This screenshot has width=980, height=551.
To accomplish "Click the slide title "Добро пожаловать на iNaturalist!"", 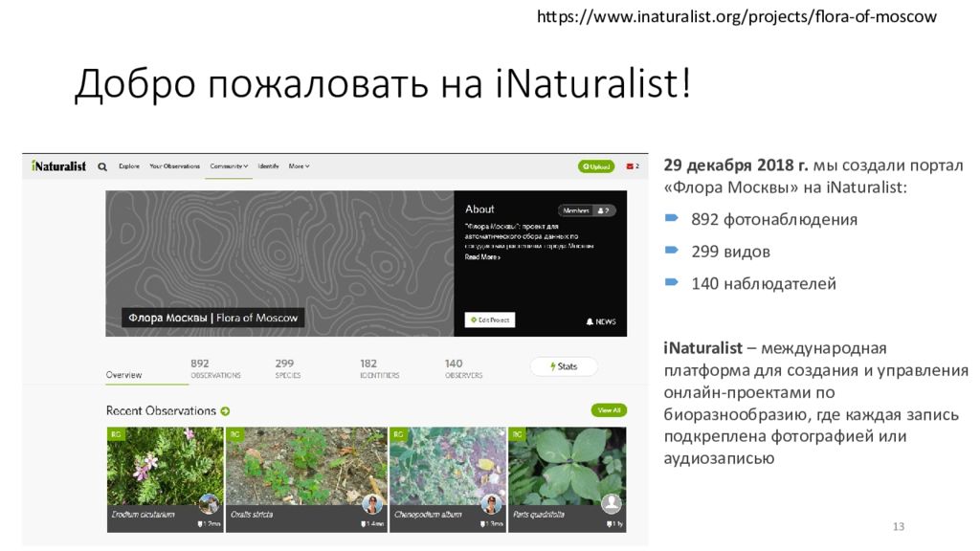I will 383,84.
